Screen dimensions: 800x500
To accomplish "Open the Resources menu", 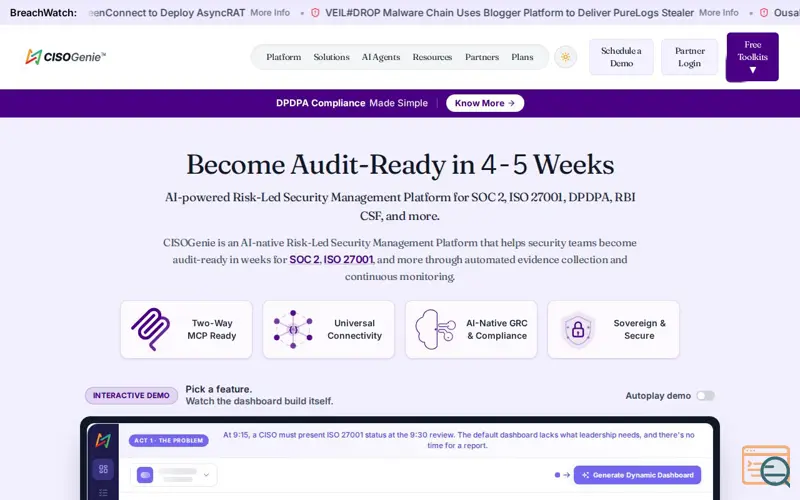I will pyautogui.click(x=432, y=57).
